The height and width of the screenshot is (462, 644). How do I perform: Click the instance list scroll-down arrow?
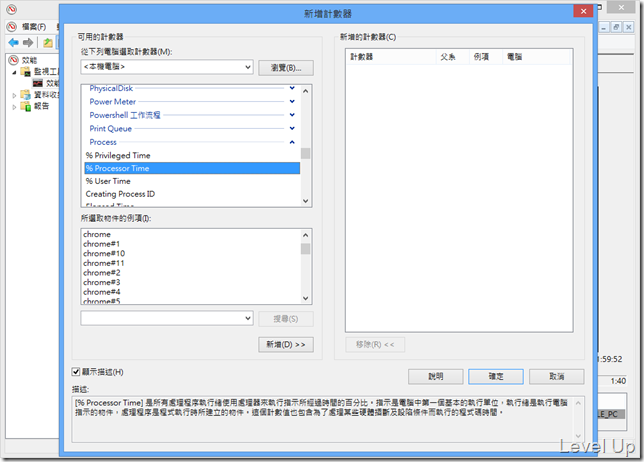[305, 298]
